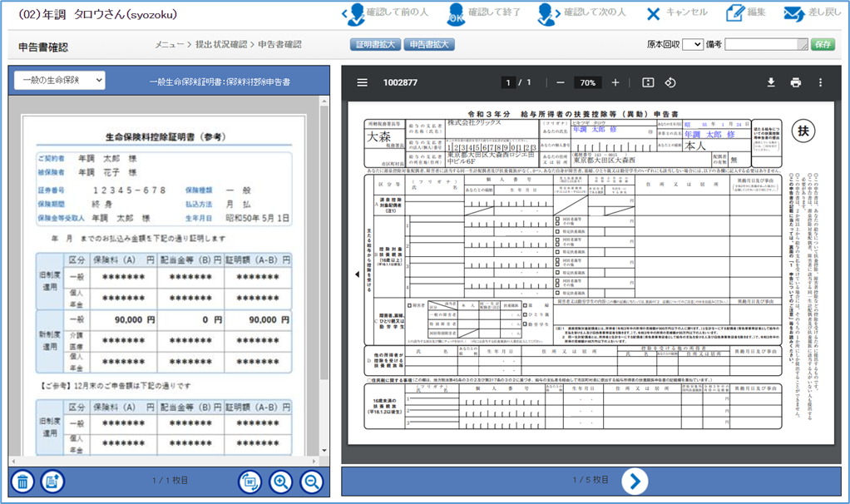850x504 pixels.
Task: Expand the 原本回収 dropdown
Action: click(692, 45)
